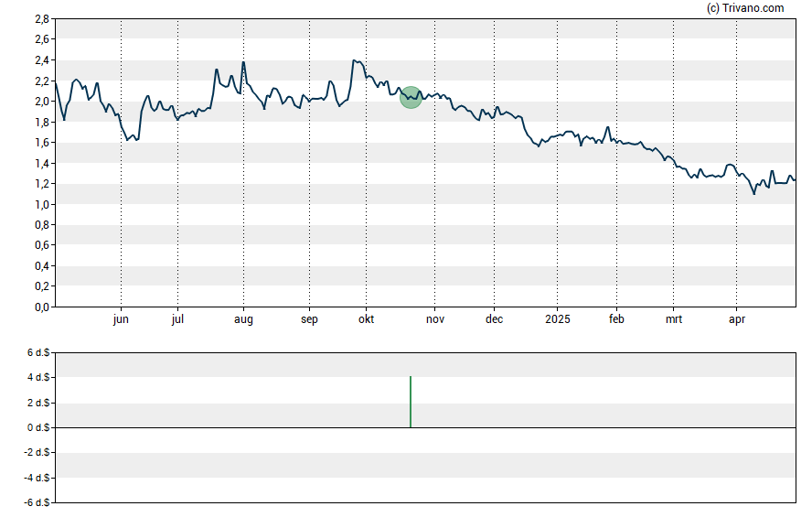The height and width of the screenshot is (517, 812).
Task: Select the 'nov' month axis label
Action: [435, 319]
